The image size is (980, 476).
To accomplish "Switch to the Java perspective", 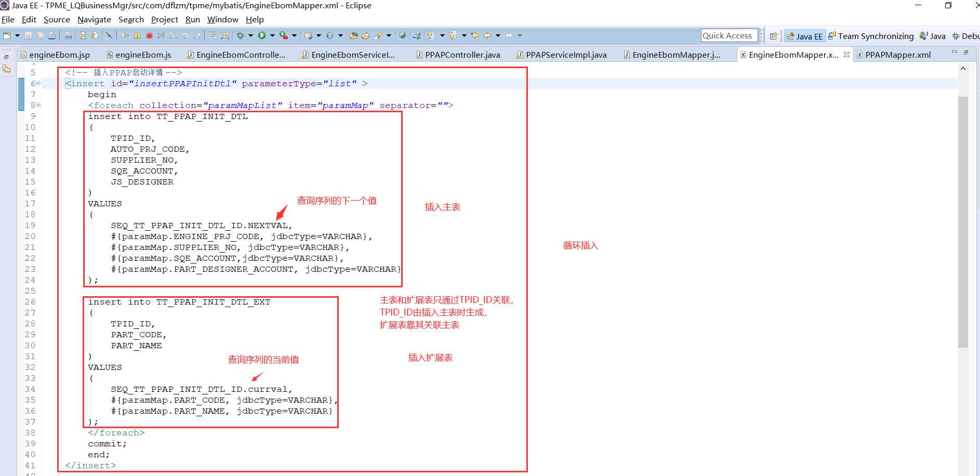I will pos(933,36).
